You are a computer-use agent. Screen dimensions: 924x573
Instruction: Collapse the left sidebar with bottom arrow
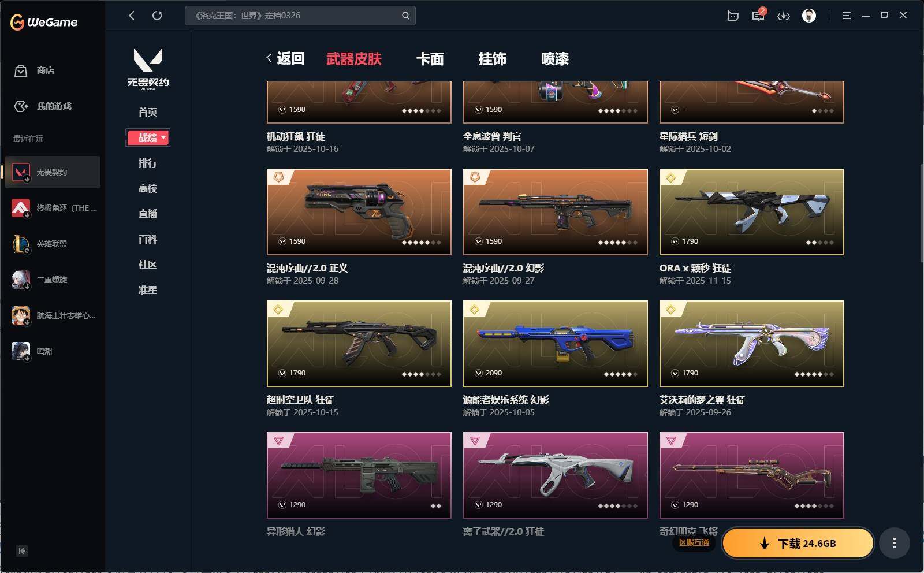coord(21,551)
